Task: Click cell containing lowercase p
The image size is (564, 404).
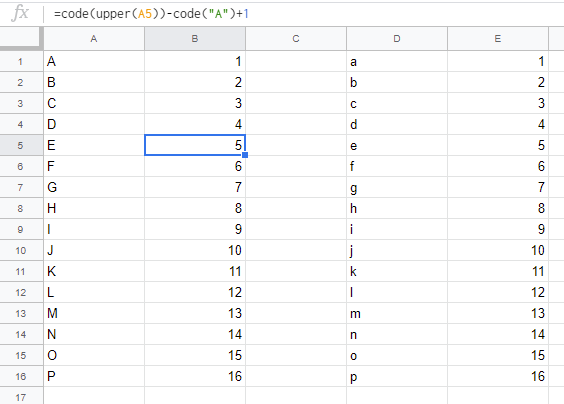Action: (397, 376)
